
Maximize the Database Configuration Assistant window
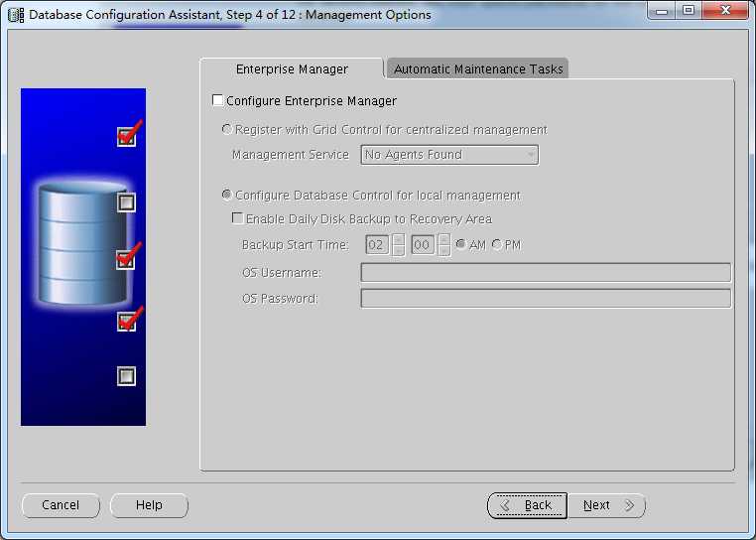point(689,11)
